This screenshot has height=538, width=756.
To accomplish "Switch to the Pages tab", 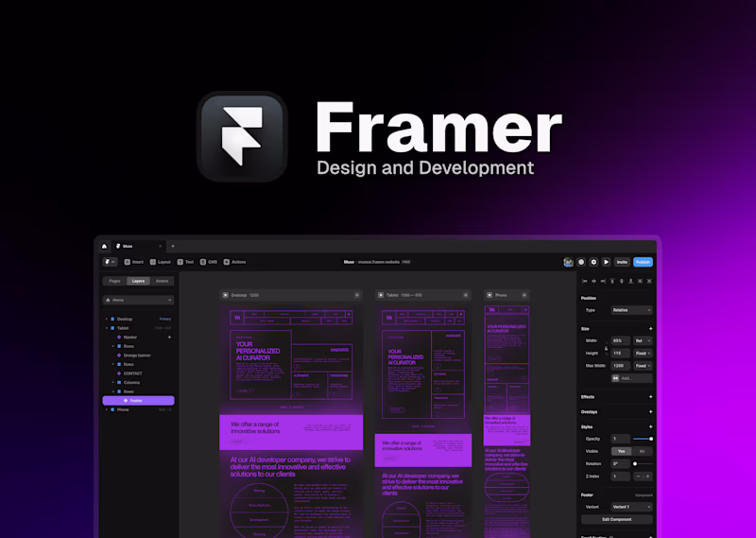I will click(x=114, y=281).
